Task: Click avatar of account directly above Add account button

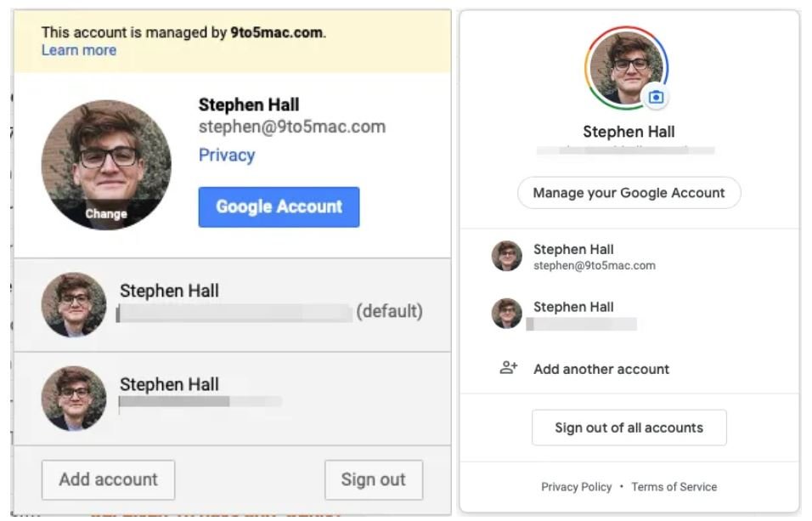Action: click(74, 399)
